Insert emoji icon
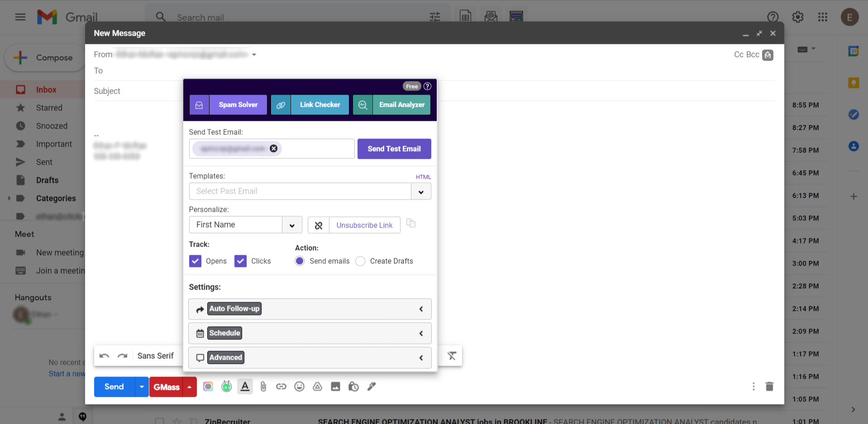 [299, 386]
